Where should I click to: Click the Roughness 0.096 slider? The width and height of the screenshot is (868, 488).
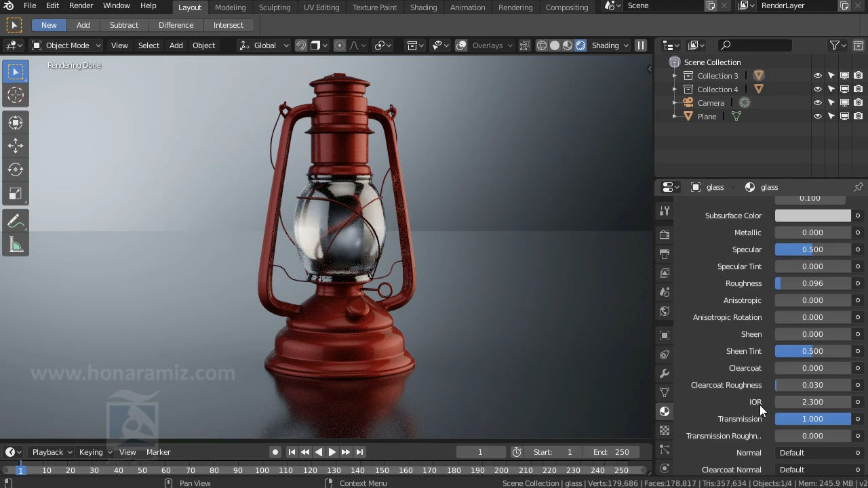pyautogui.click(x=813, y=283)
